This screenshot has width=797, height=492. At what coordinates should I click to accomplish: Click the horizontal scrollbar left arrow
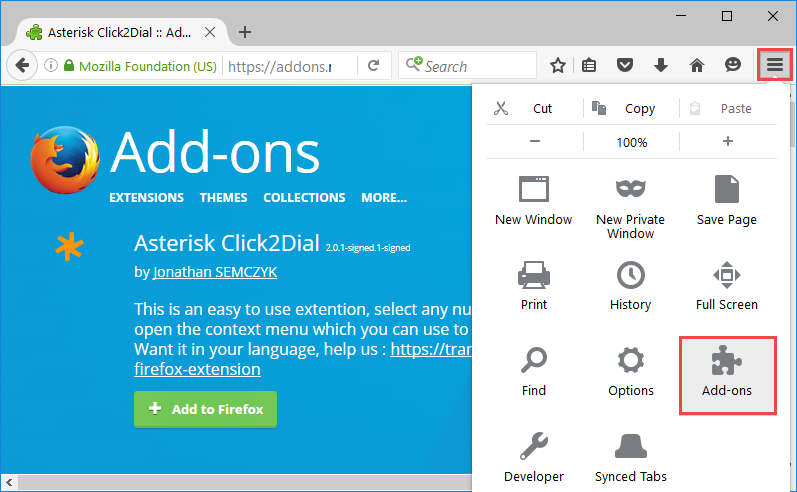click(x=9, y=482)
